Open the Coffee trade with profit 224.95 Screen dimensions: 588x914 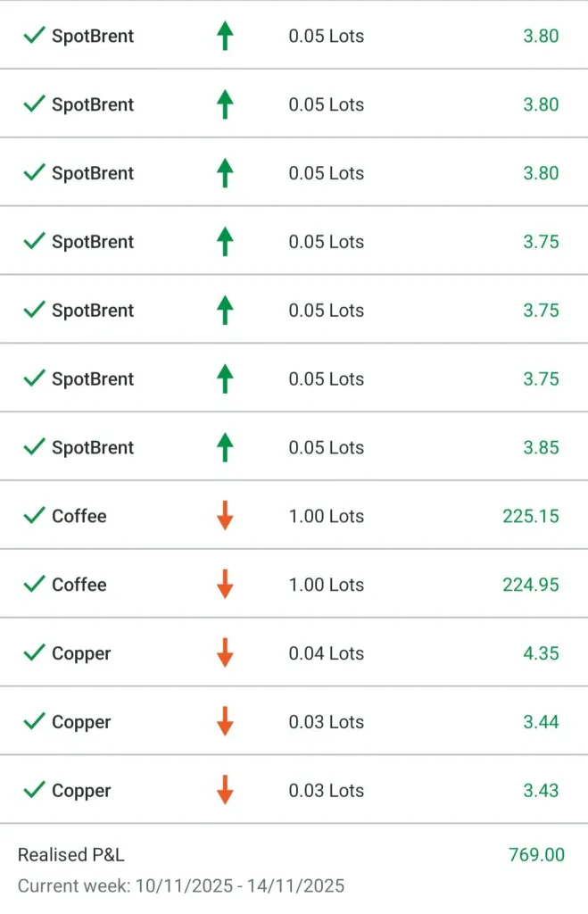pyautogui.click(x=79, y=585)
